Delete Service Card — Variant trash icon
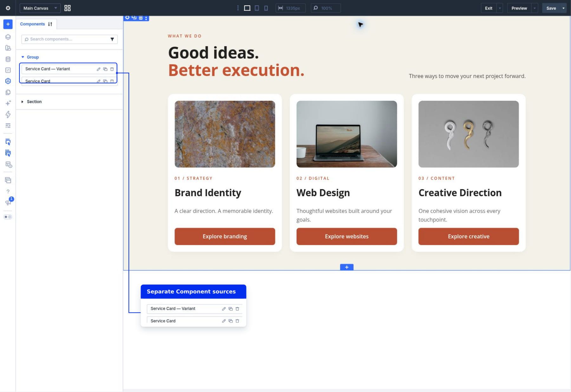 point(112,69)
